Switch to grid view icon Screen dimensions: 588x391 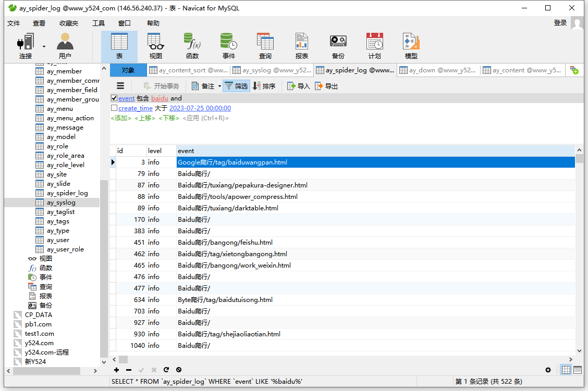coord(566,370)
